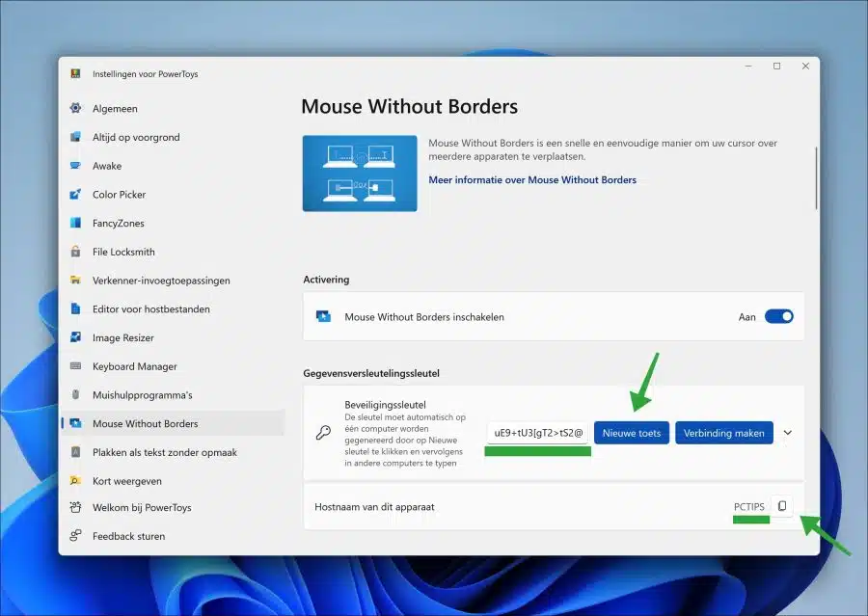
Task: Click the PowerToys app icon in title bar
Action: click(76, 73)
